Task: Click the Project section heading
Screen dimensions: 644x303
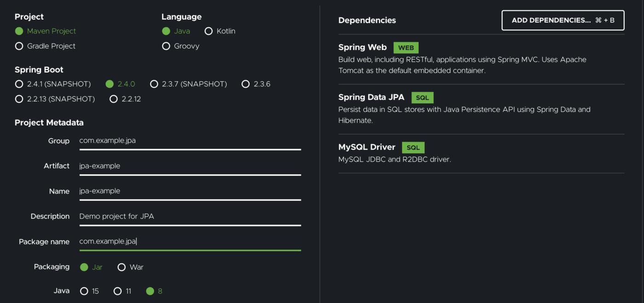Action: pyautogui.click(x=29, y=17)
